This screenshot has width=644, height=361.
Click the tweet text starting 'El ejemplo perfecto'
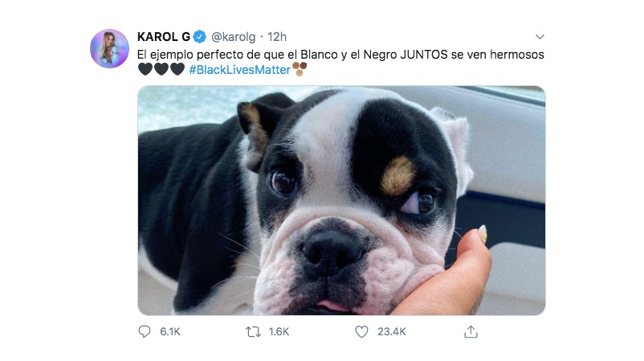[265, 54]
